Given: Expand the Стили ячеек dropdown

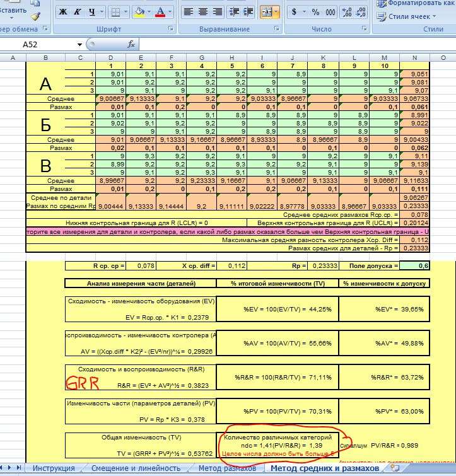Looking at the screenshot, I should pos(434,16).
